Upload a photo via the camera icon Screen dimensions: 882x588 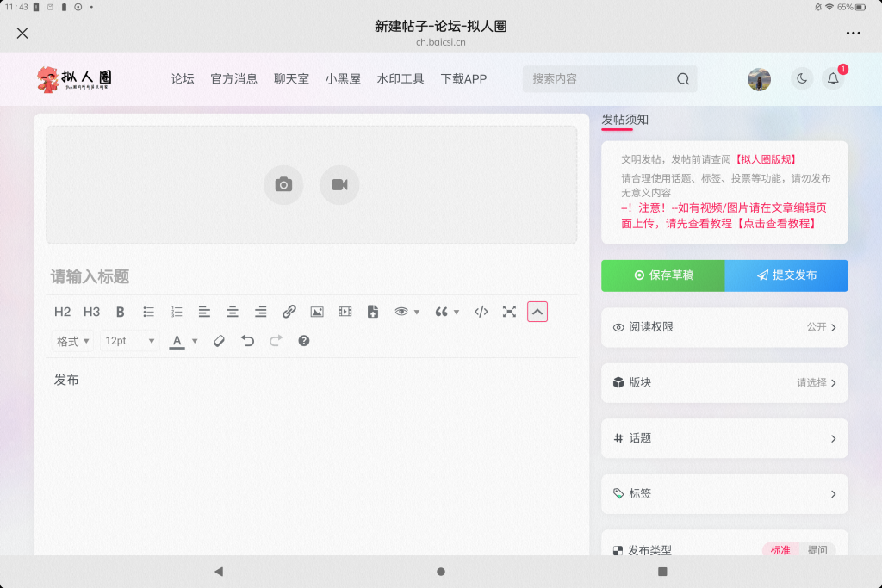[x=283, y=185]
